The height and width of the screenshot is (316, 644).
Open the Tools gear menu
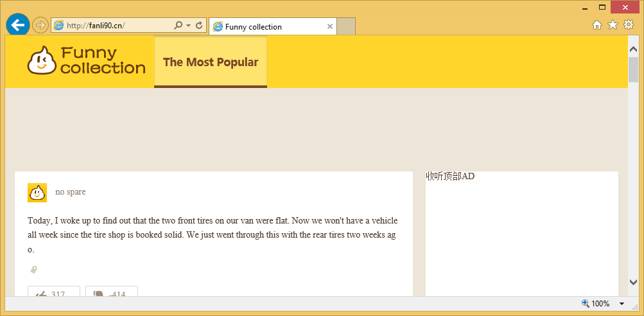click(x=629, y=24)
